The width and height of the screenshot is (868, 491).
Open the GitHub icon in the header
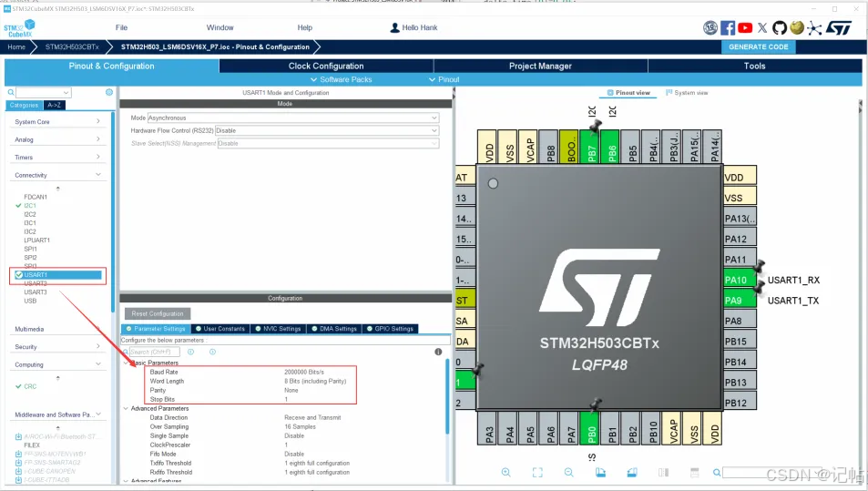tap(780, 27)
